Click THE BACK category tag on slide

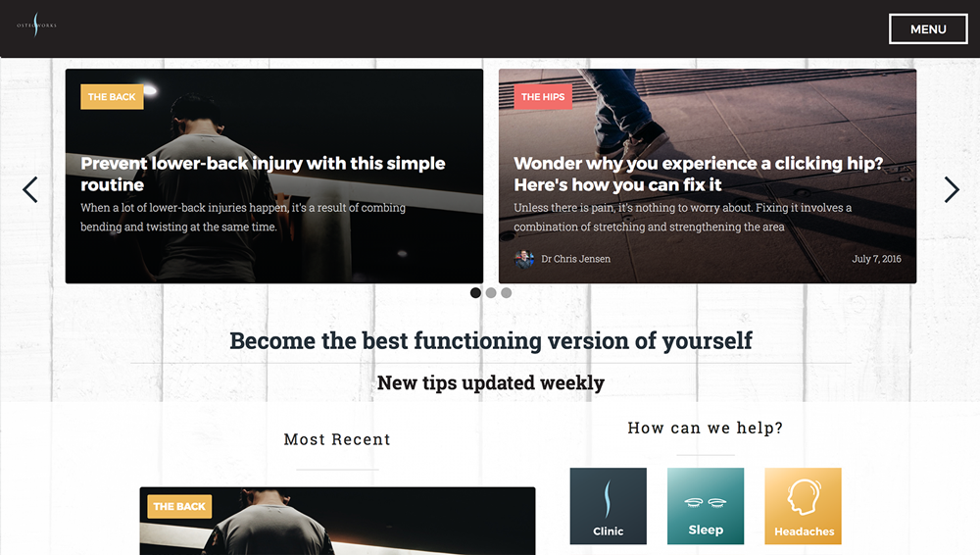tap(112, 97)
